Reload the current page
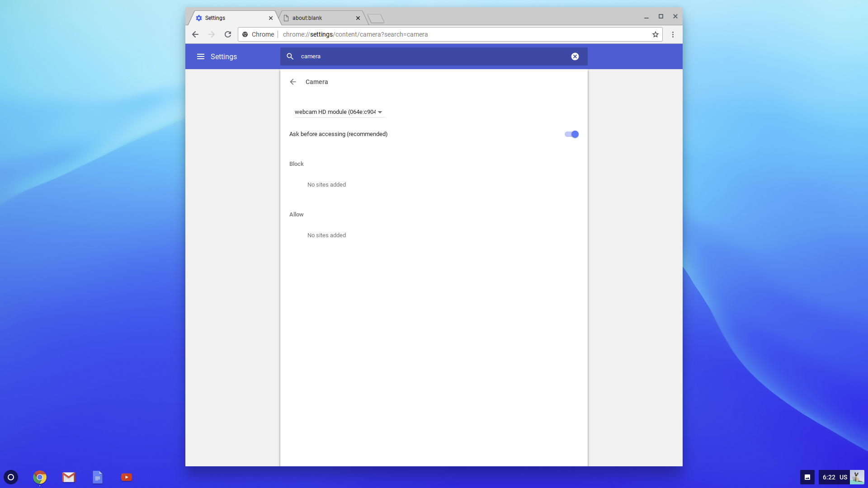The width and height of the screenshot is (868, 488). tap(228, 34)
